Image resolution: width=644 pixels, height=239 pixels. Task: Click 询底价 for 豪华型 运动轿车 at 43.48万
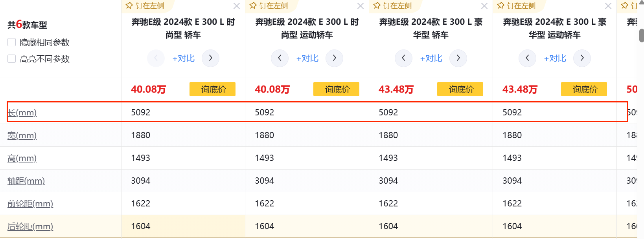coord(584,89)
